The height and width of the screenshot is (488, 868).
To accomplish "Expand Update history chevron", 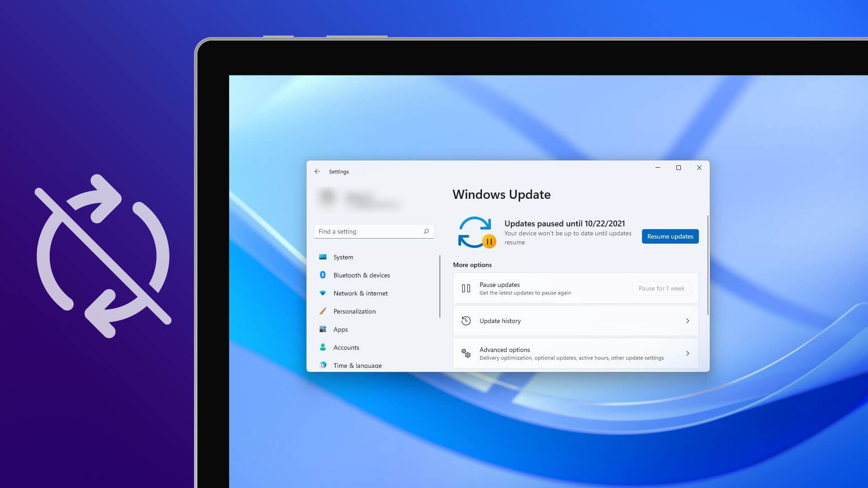I will pos(688,321).
